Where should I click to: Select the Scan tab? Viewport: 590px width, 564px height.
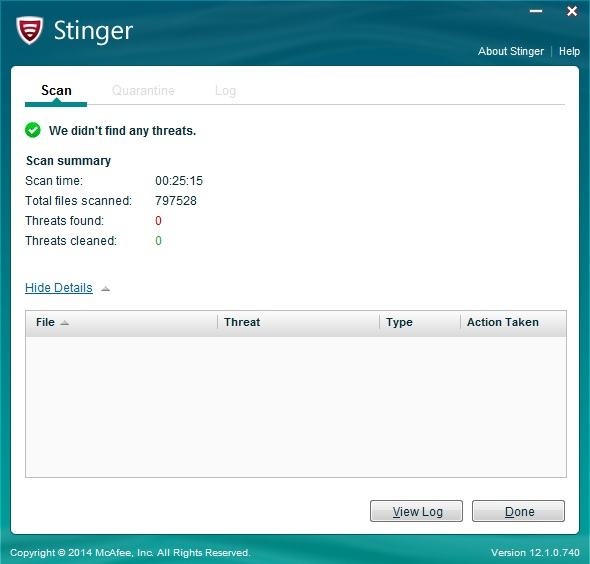56,91
